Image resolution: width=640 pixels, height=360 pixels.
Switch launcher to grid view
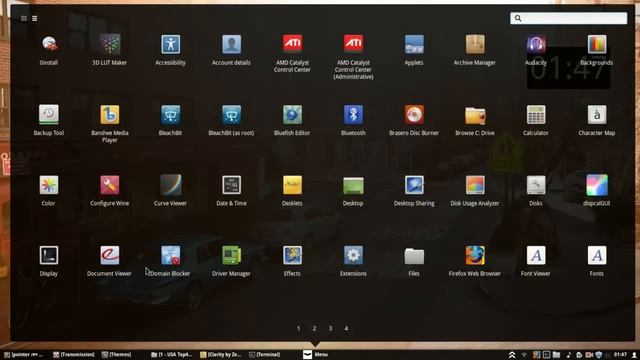click(24, 18)
